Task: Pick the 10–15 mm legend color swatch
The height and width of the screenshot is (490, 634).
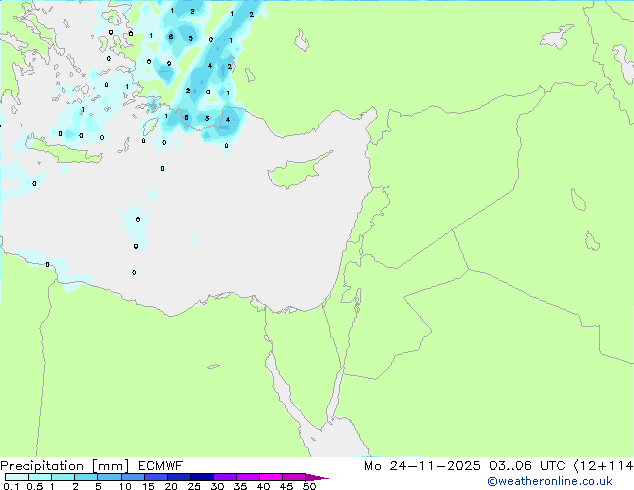Action: [x=132, y=477]
